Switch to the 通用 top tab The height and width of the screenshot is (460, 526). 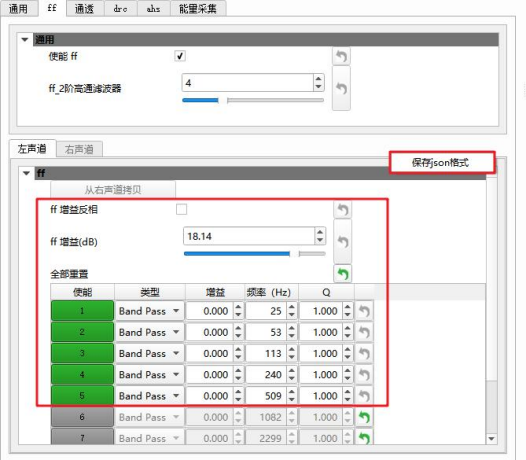tap(18, 8)
